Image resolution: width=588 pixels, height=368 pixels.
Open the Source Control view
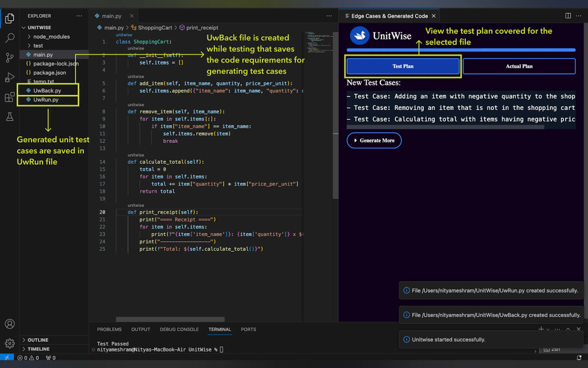point(10,58)
